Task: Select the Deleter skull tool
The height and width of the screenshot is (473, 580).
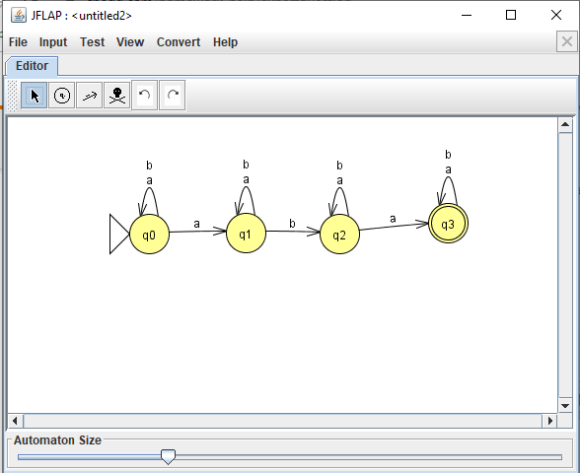Action: click(x=117, y=95)
